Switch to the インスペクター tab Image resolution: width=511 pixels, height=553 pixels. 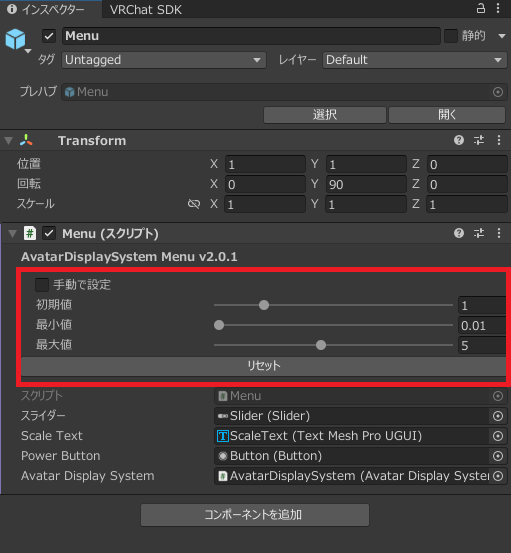pos(51,10)
